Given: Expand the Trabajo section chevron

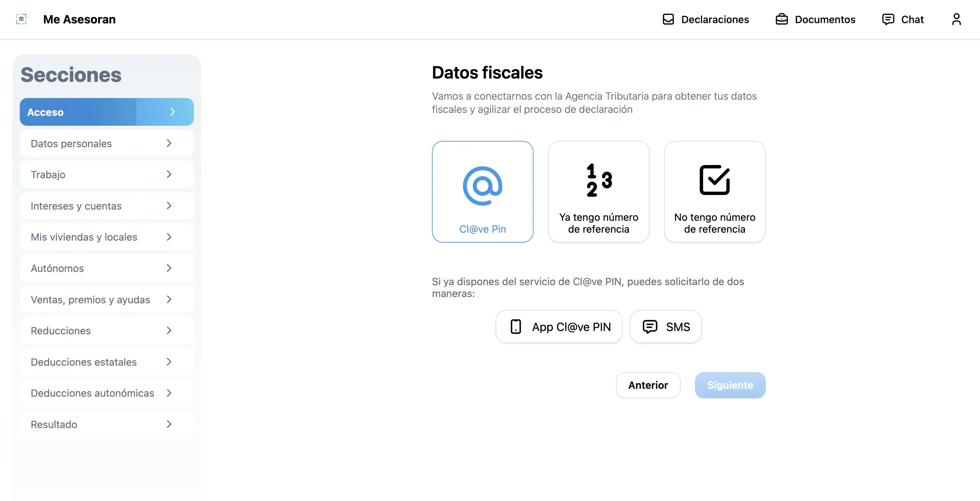Looking at the screenshot, I should (x=169, y=175).
